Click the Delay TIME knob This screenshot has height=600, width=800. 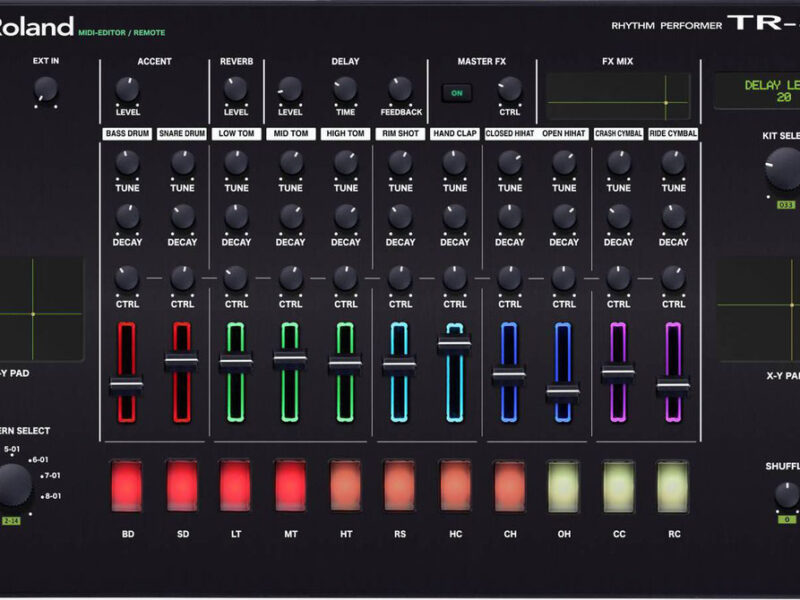tap(345, 89)
